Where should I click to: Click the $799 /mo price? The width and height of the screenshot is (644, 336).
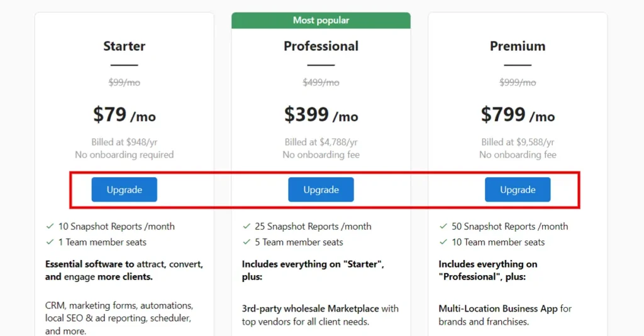pyautogui.click(x=518, y=114)
